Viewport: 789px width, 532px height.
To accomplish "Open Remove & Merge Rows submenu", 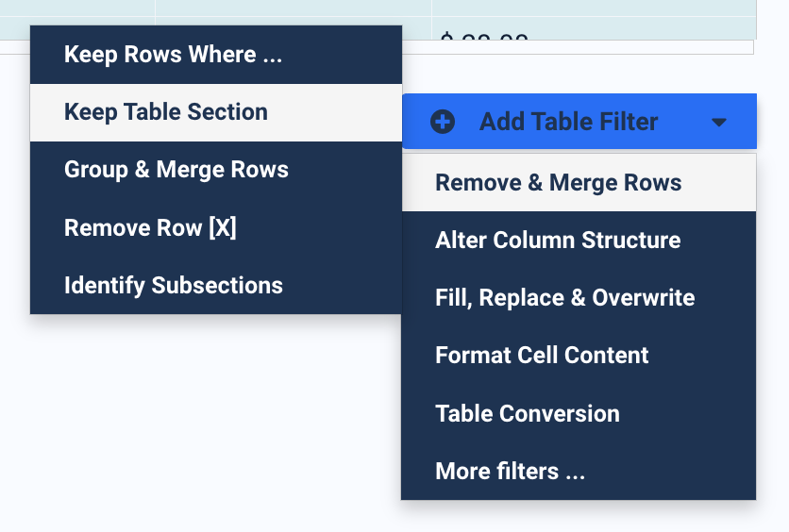I will click(579, 183).
